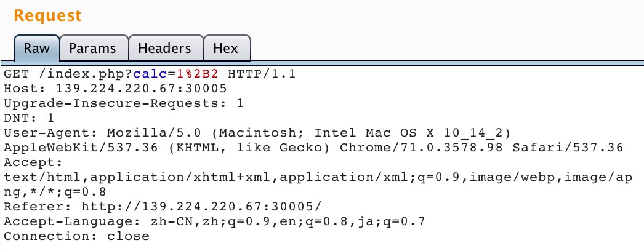The image size is (644, 251).
Task: Click the HTTP/1.1 protocol text
Action: pos(262,74)
